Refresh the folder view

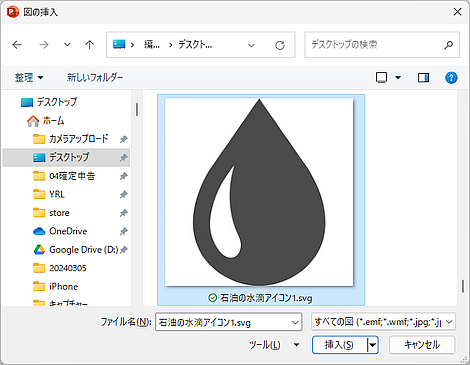(280, 45)
